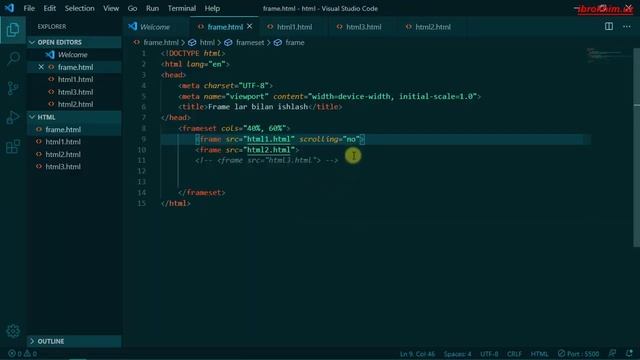Place cursor in title text on line 6
Screen dimensions: 640x360
tap(258, 107)
